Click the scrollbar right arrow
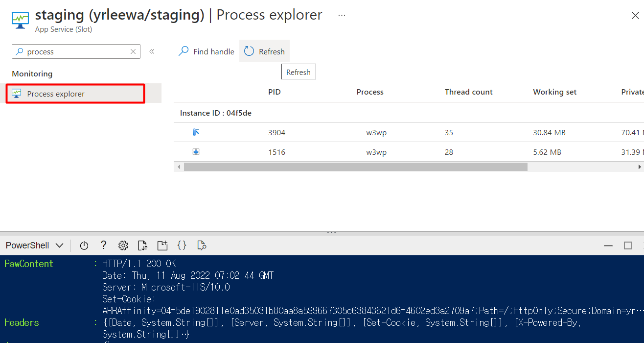The width and height of the screenshot is (644, 343). point(640,167)
